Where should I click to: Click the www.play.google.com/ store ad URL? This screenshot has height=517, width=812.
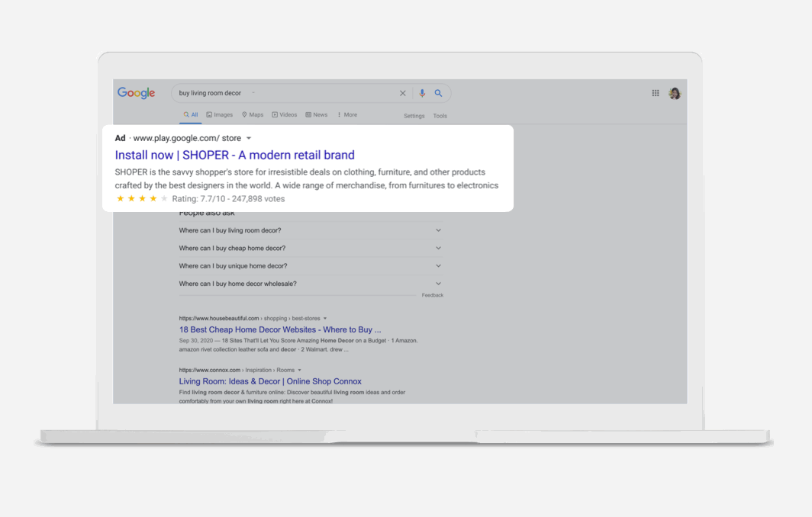187,138
